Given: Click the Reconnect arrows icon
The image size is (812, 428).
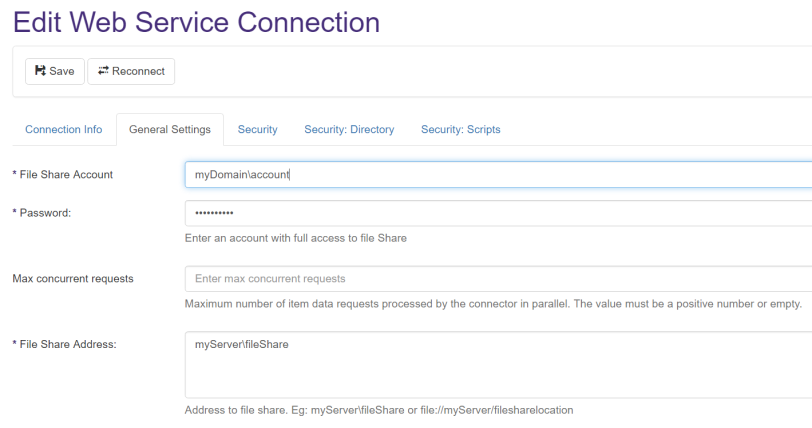Looking at the screenshot, I should (x=103, y=71).
